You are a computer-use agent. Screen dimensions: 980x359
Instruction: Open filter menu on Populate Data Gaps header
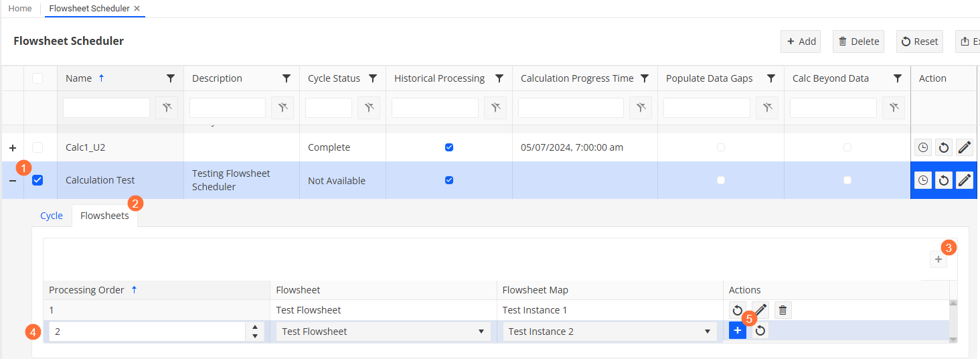pos(771,78)
